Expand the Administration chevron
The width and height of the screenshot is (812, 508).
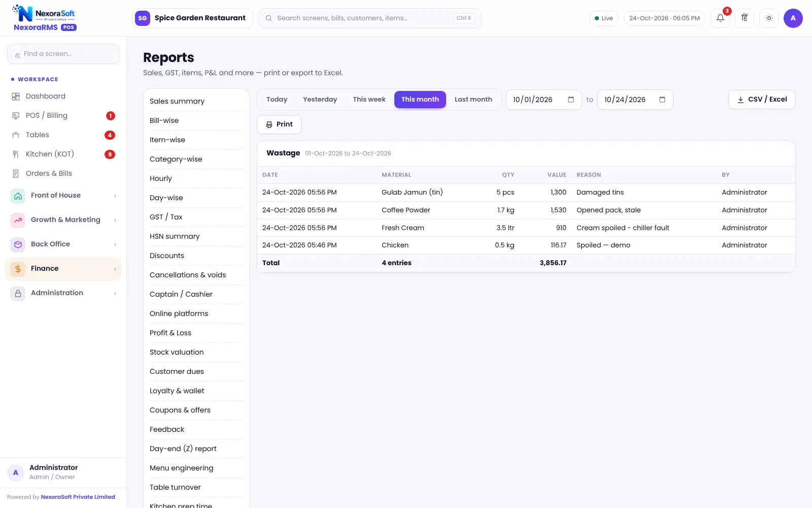[x=115, y=293]
